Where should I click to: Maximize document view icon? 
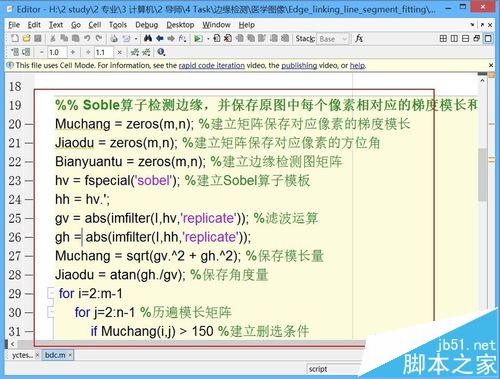pos(488,38)
